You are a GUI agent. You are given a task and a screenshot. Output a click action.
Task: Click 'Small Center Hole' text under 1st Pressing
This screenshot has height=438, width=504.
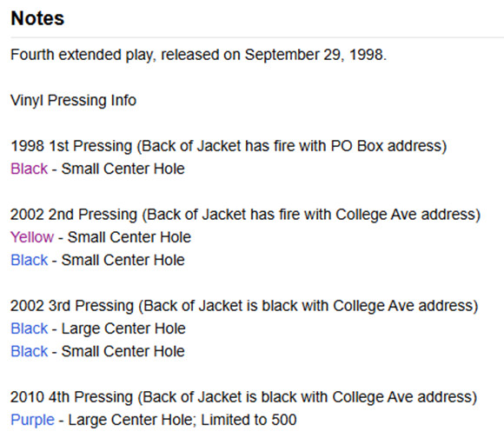123,169
